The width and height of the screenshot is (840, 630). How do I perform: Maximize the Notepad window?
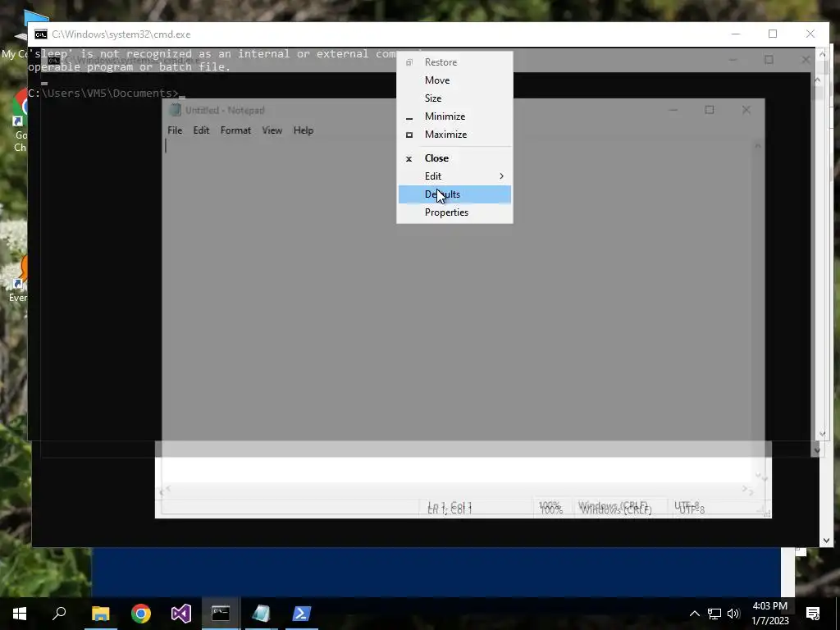[x=710, y=111]
